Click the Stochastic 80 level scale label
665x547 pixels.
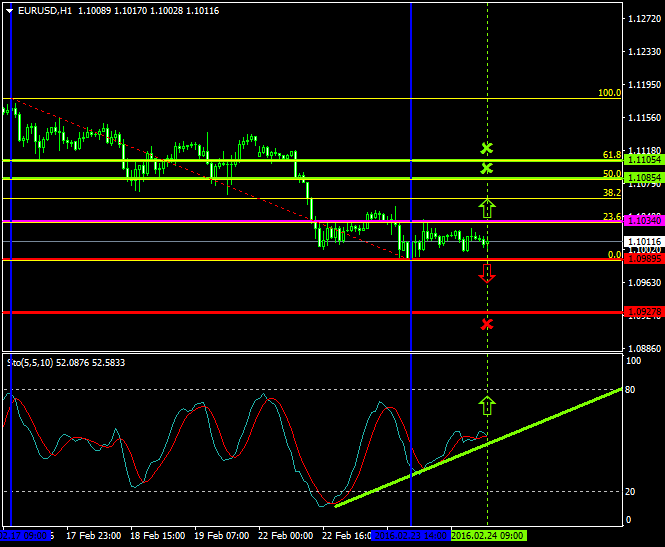(x=632, y=390)
